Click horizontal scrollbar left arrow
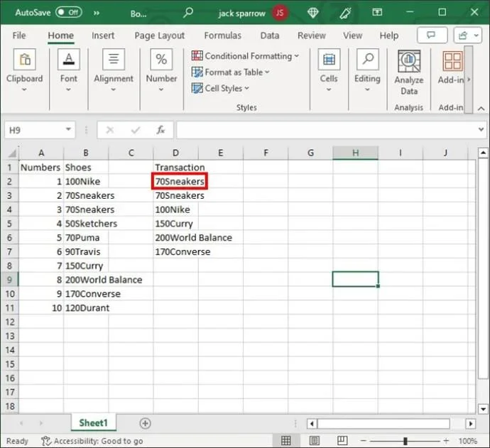This screenshot has height=448, width=490. 312,424
